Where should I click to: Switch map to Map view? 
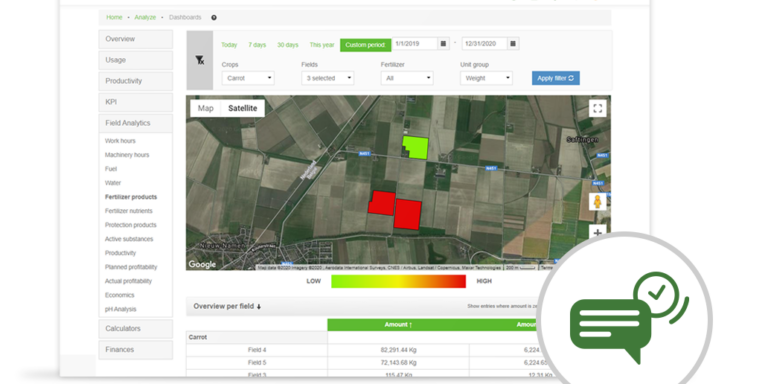tap(206, 108)
